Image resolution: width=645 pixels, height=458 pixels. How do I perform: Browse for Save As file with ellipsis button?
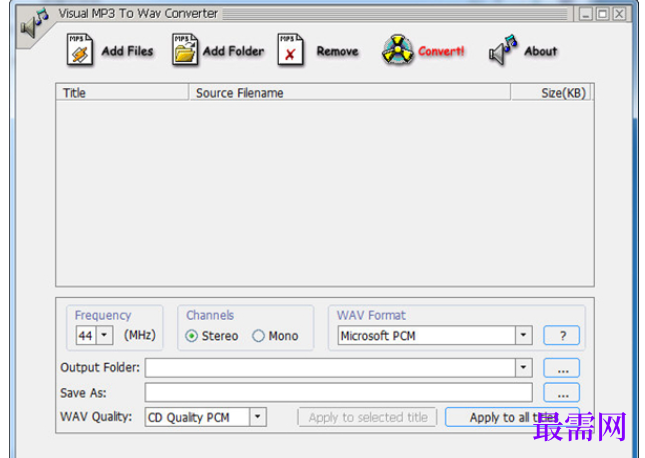[561, 393]
